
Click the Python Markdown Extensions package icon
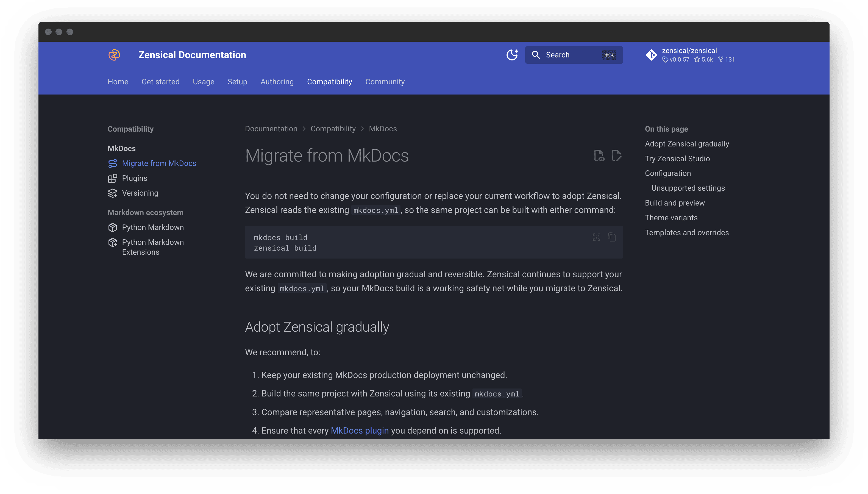(112, 242)
